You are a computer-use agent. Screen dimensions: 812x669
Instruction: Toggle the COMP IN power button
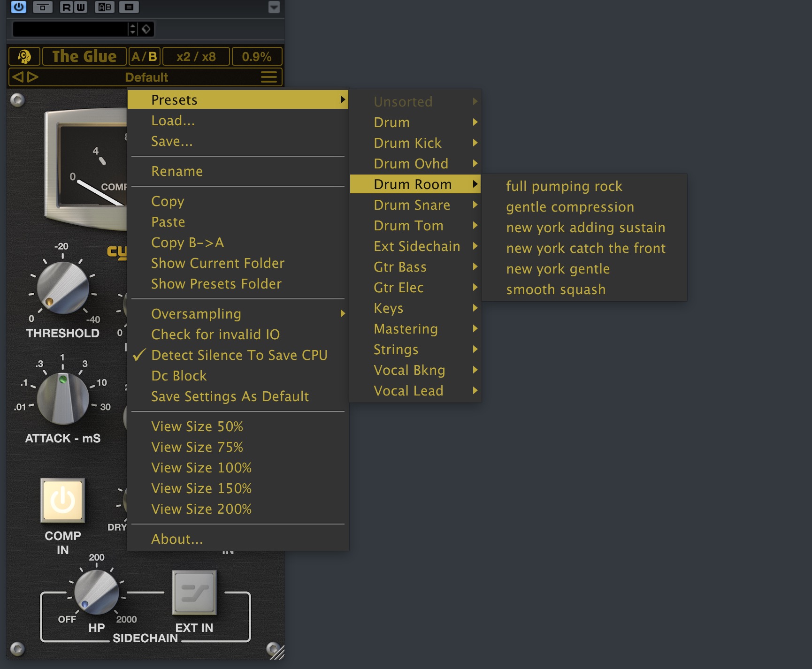click(62, 501)
